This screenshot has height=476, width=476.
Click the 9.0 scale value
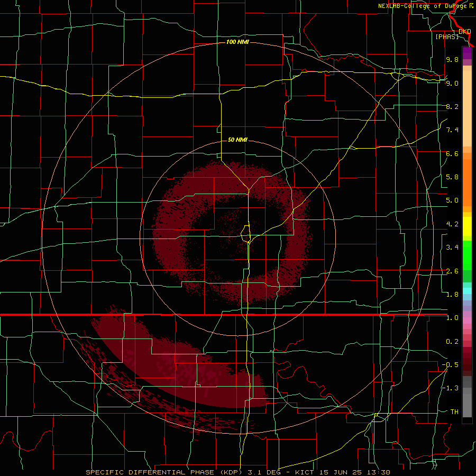coord(452,83)
